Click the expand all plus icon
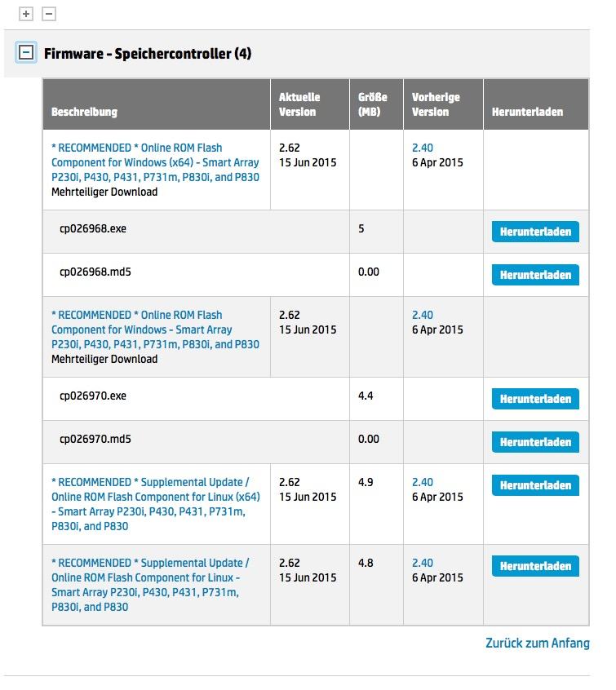Viewport: 616px width, 690px height. (26, 14)
